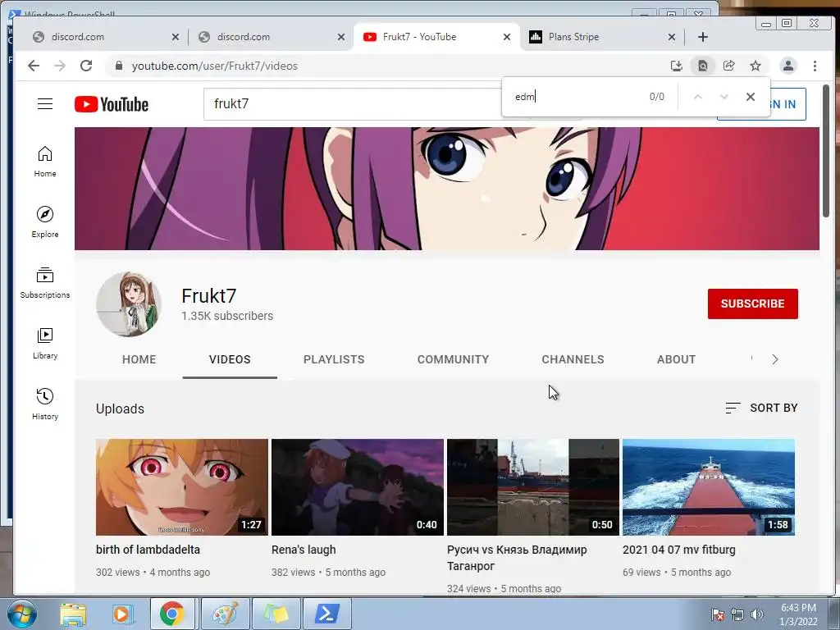Open the Chrome three-dot menu
The width and height of the screenshot is (840, 630).
815,66
